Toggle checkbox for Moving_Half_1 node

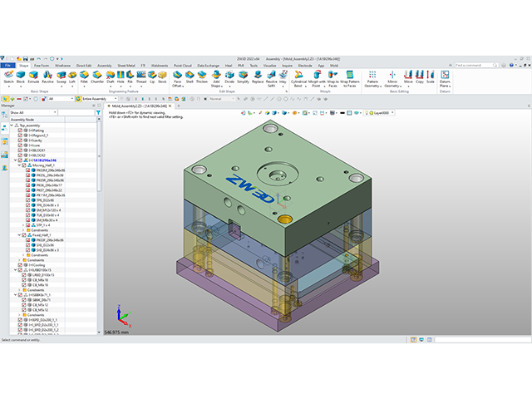point(24,165)
